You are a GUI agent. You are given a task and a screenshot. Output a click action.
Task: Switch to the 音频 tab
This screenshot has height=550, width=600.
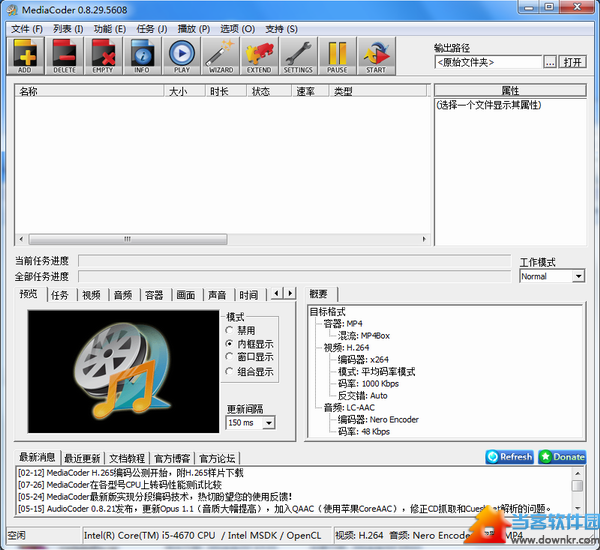click(x=123, y=295)
